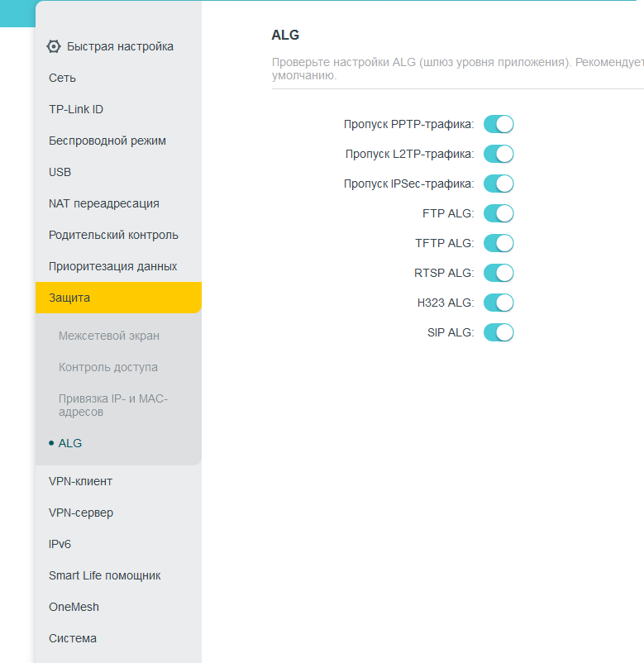The image size is (644, 663).
Task: Select Привязка IP- и MAC-адресов item
Action: click(113, 405)
